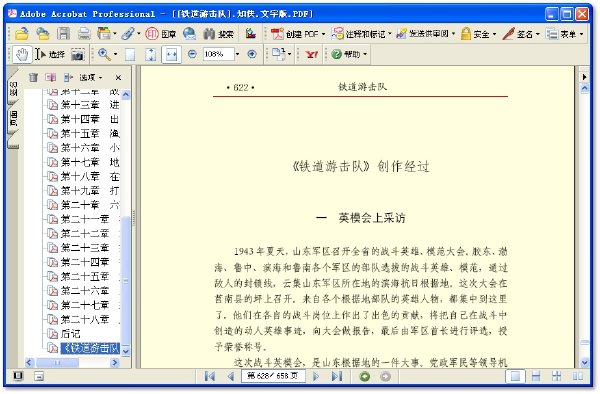Open bookmark 第十三章
Screen dimensions: 600x394
83,104
